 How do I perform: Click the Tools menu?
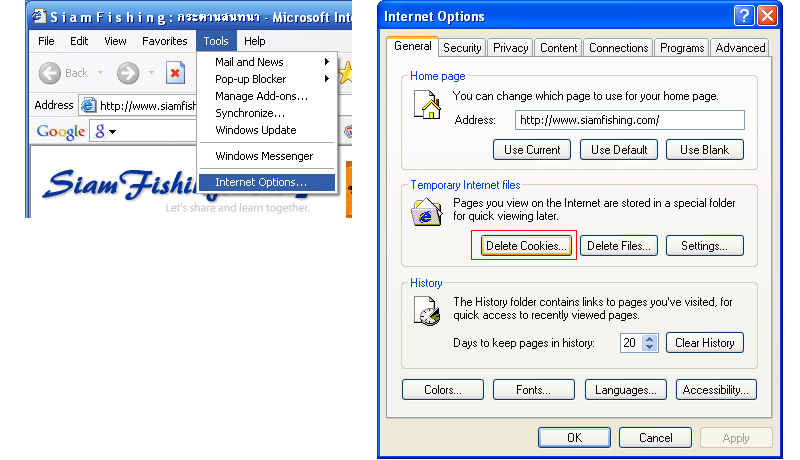point(216,41)
